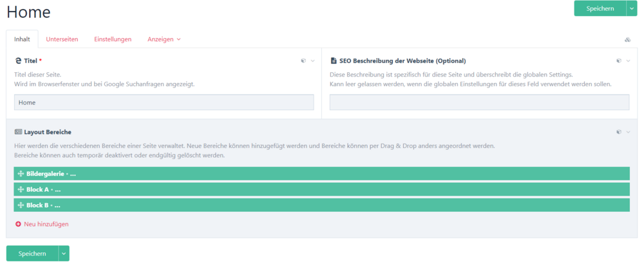Click the move handle icon on Block B
The width and height of the screenshot is (644, 264).
tap(21, 205)
